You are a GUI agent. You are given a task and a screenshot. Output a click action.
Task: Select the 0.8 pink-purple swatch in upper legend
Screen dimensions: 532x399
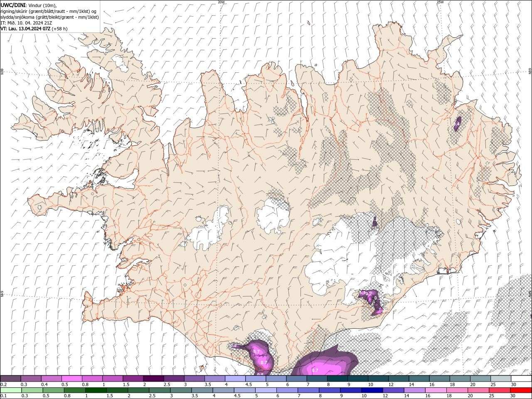pyautogui.click(x=92, y=379)
